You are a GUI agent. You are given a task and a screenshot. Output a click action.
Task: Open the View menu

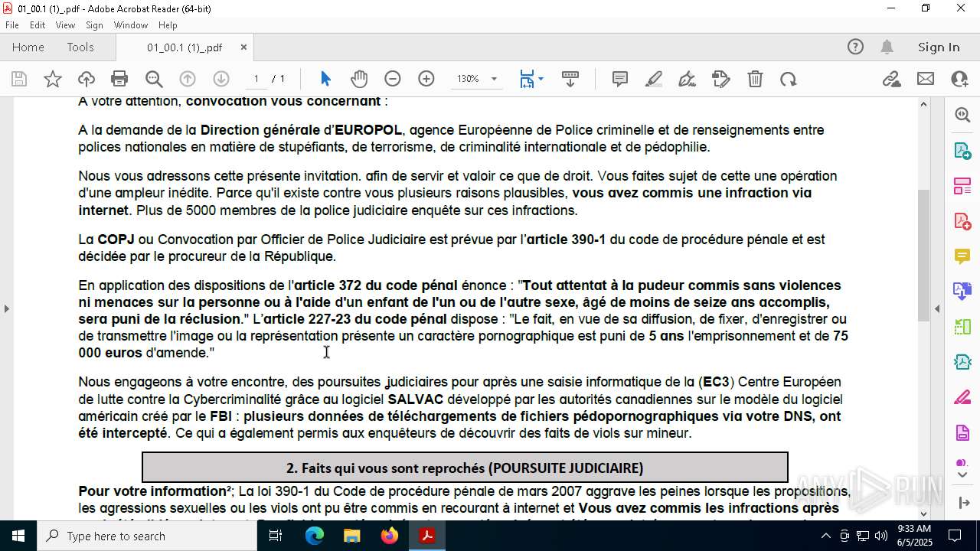tap(66, 25)
